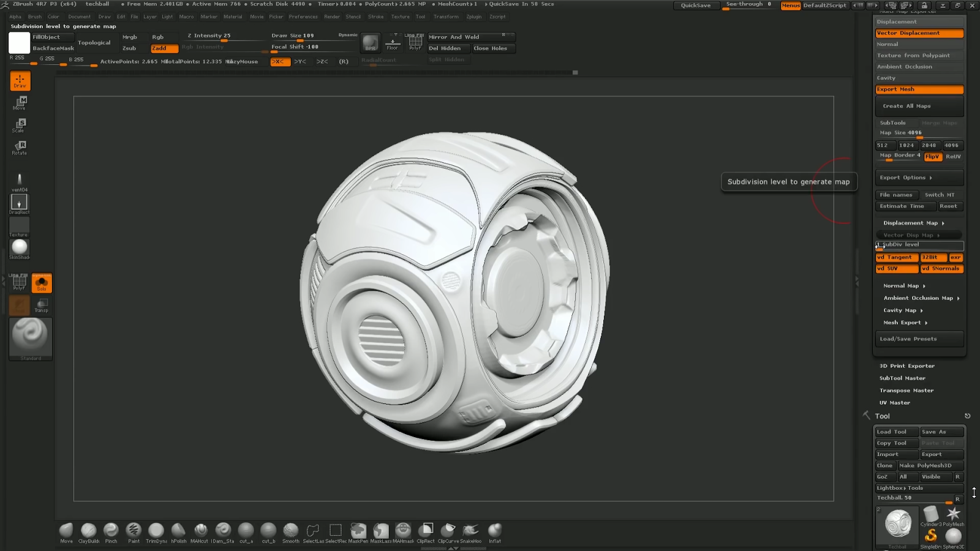The image size is (980, 551).
Task: Disable the FlipV toggle
Action: point(932,157)
